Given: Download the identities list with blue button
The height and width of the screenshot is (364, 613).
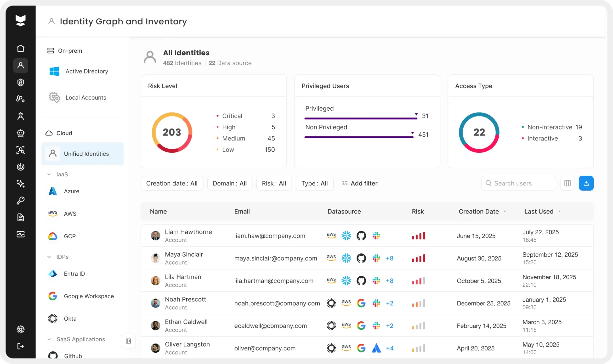Looking at the screenshot, I should point(586,183).
